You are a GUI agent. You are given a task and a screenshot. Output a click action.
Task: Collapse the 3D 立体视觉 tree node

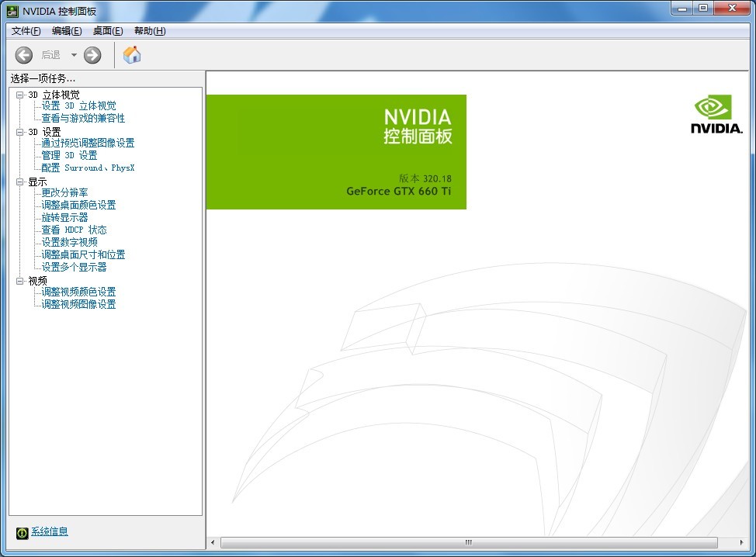(x=19, y=95)
